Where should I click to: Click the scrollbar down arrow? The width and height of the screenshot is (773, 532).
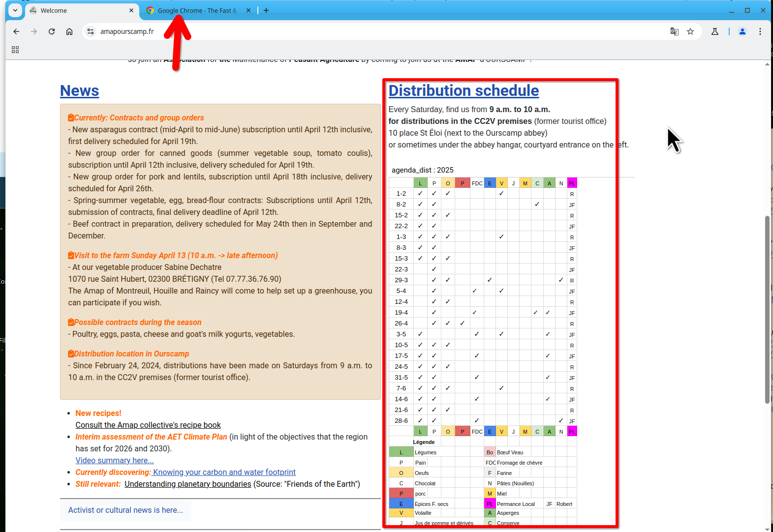767,529
